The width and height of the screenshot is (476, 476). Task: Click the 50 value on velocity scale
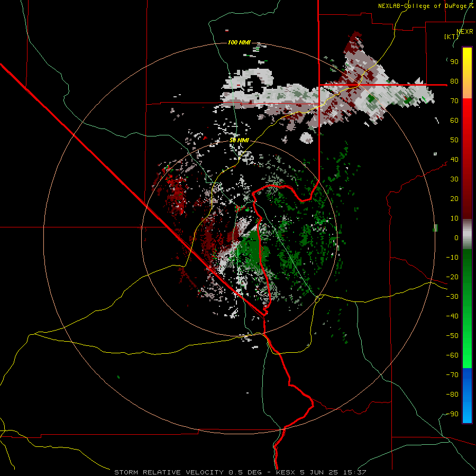pos(454,140)
